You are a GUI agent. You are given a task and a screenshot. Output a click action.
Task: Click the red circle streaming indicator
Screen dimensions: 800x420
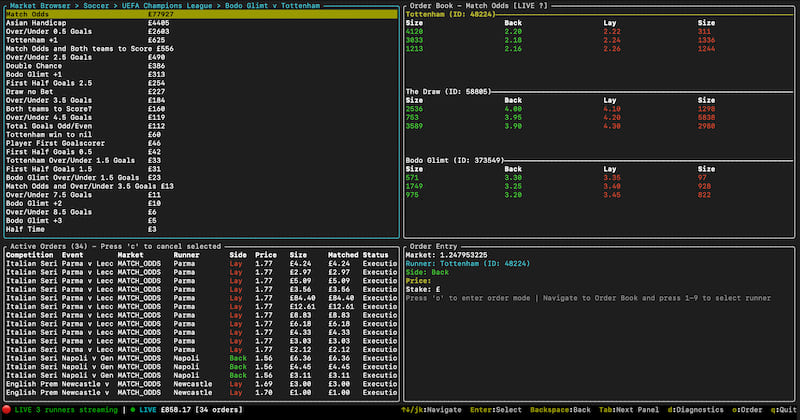click(7, 409)
